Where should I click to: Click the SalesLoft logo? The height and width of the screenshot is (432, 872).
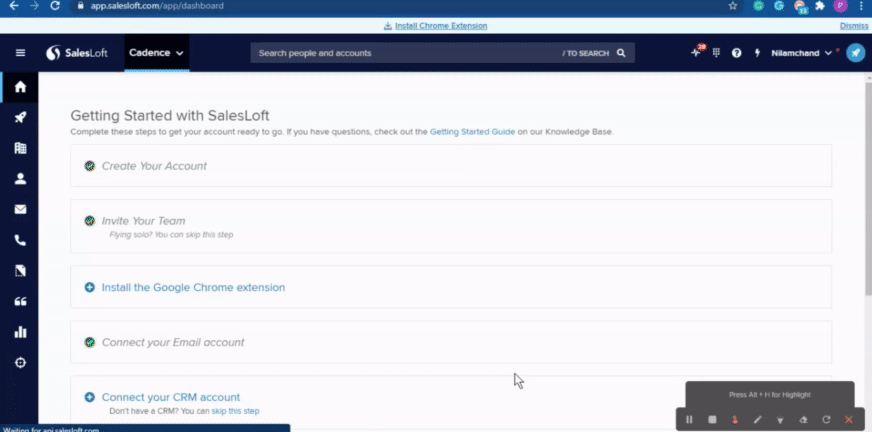[x=77, y=53]
